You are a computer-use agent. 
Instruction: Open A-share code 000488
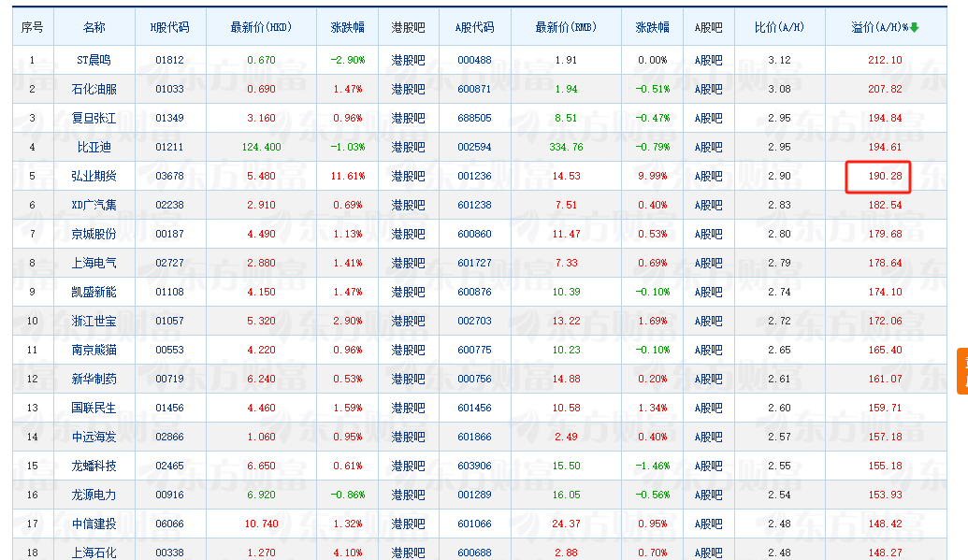click(x=475, y=60)
